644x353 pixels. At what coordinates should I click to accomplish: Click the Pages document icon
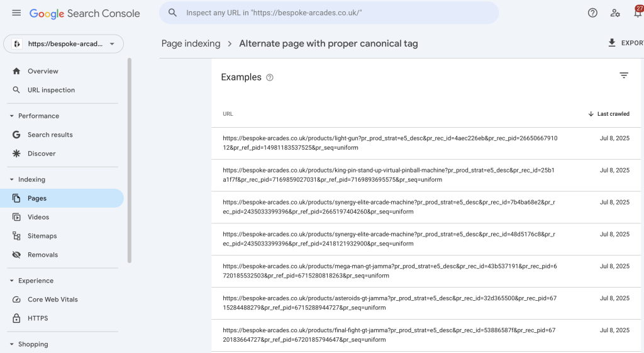coord(16,198)
